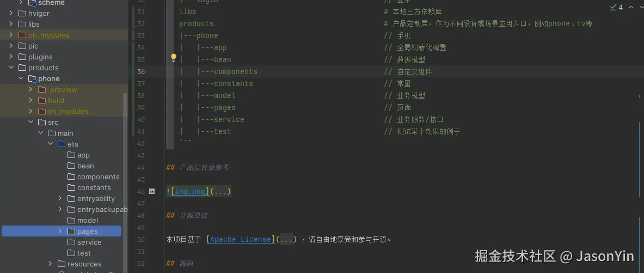The width and height of the screenshot is (644, 273).
Task: Click the '## 源码' heading
Action: tap(180, 264)
